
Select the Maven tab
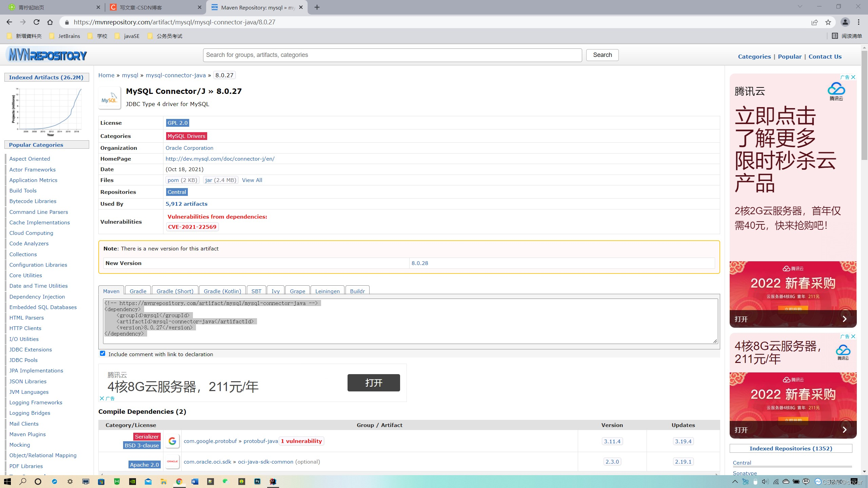(x=111, y=291)
